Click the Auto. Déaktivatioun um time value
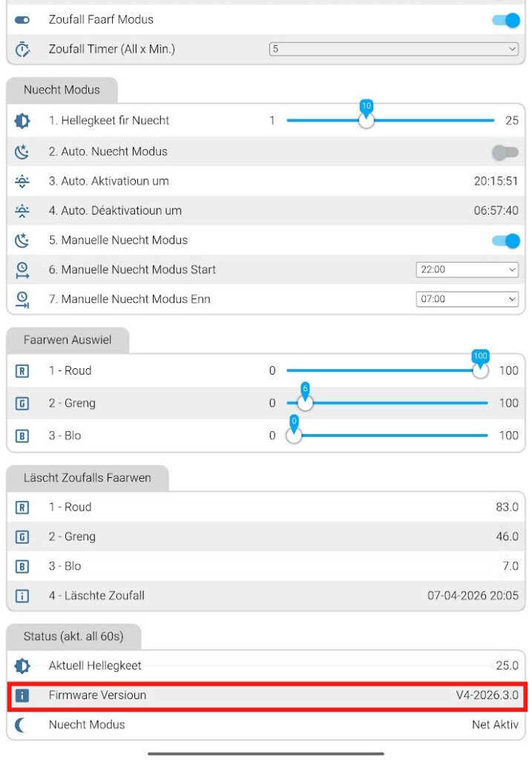 coord(496,211)
